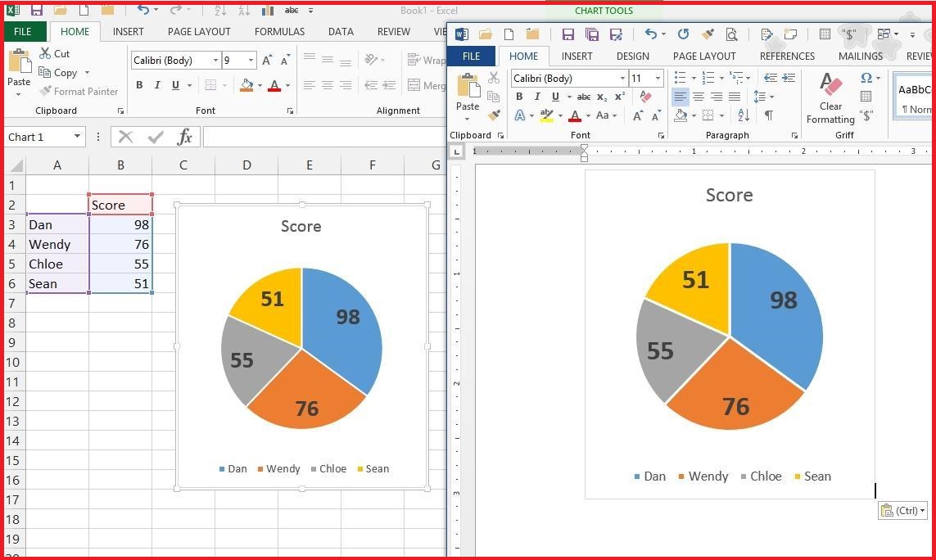Toggle strikethrough in Word ribbon

pyautogui.click(x=583, y=97)
